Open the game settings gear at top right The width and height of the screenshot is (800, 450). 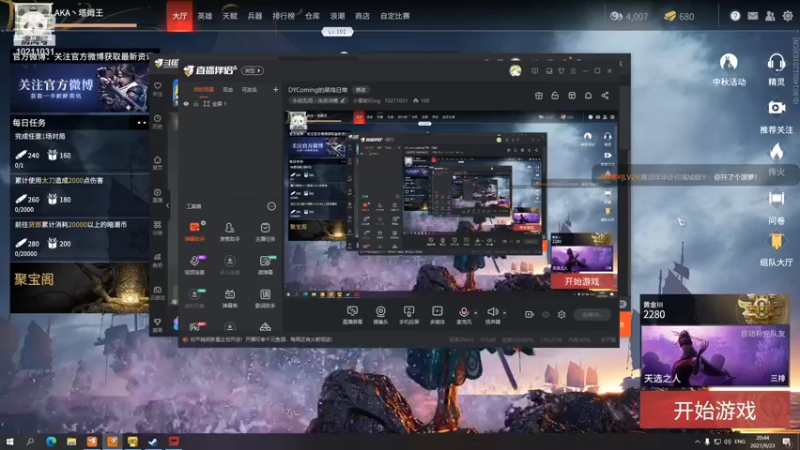pos(788,16)
